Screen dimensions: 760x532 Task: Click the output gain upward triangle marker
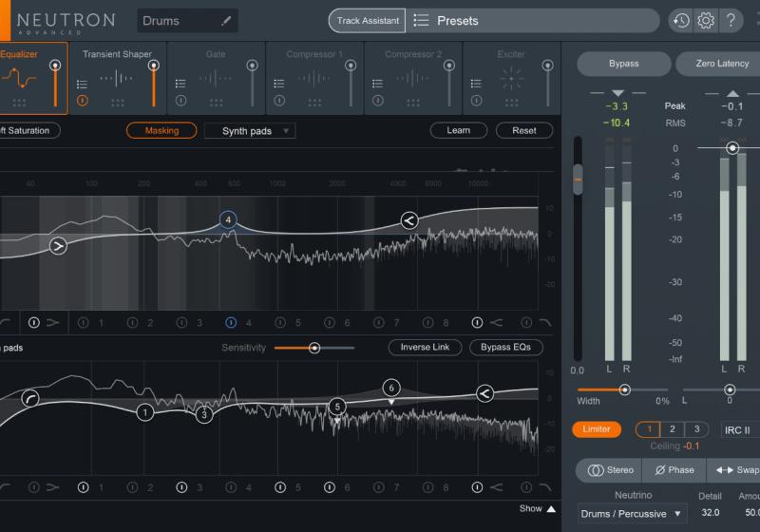(732, 93)
